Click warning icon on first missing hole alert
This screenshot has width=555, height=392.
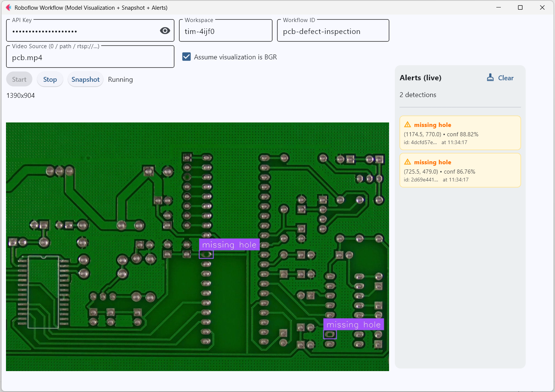(407, 125)
